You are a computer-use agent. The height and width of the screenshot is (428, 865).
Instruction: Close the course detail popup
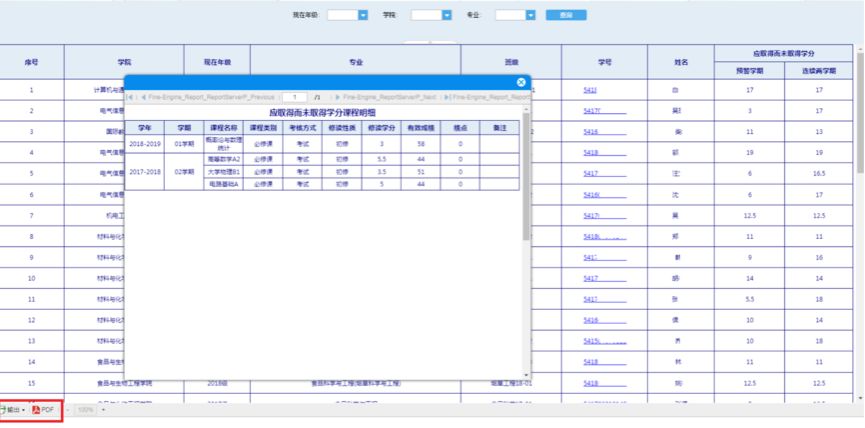coord(521,83)
